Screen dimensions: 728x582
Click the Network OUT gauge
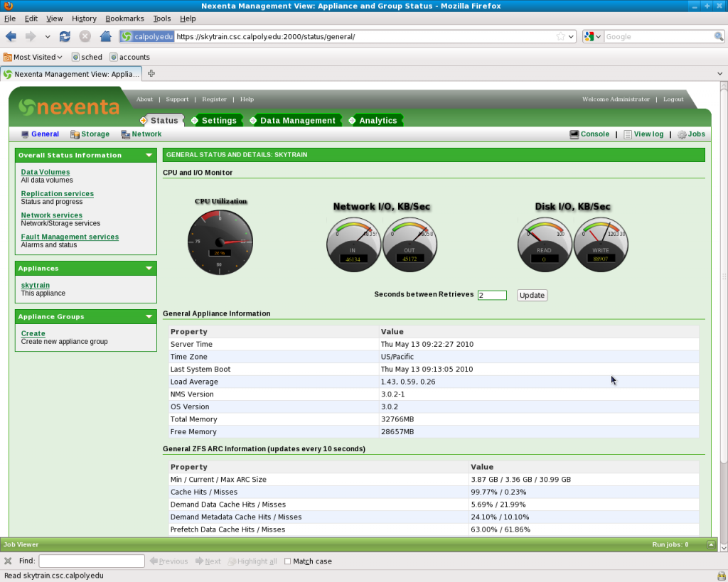pyautogui.click(x=409, y=244)
